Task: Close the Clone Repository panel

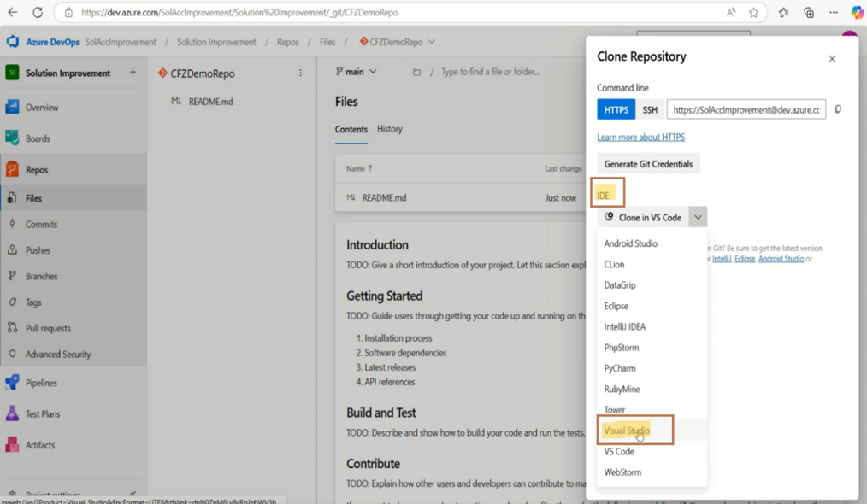Action: (x=832, y=59)
